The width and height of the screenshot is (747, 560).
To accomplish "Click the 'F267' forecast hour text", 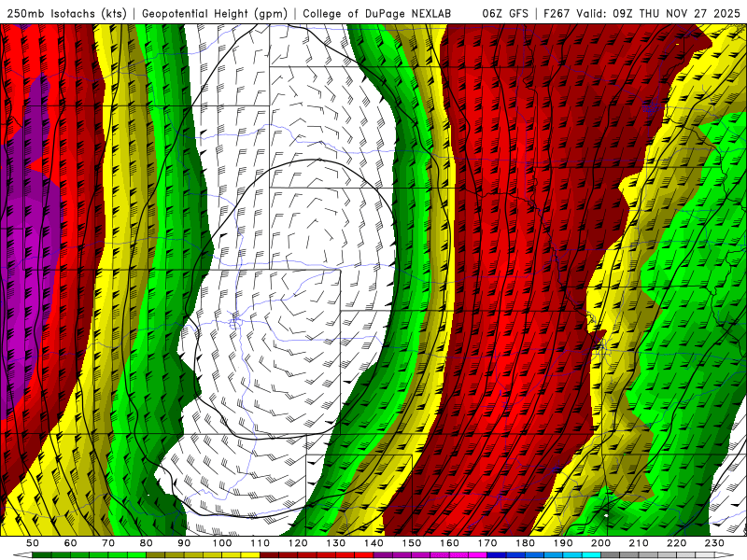I will [x=557, y=13].
